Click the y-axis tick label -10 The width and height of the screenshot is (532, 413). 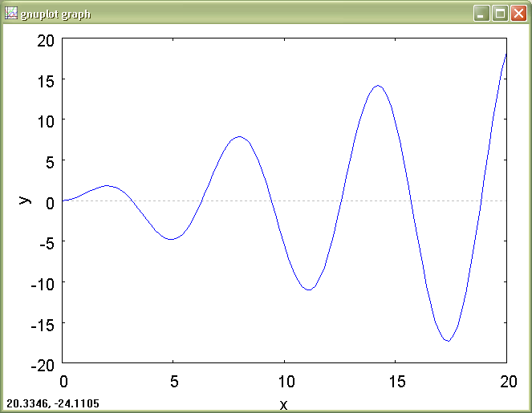[x=43, y=284]
